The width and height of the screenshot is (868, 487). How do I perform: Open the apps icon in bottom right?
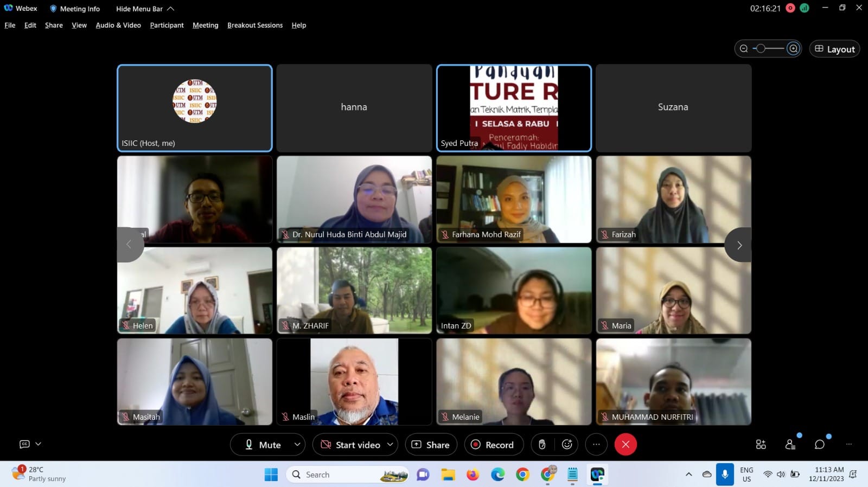(761, 445)
